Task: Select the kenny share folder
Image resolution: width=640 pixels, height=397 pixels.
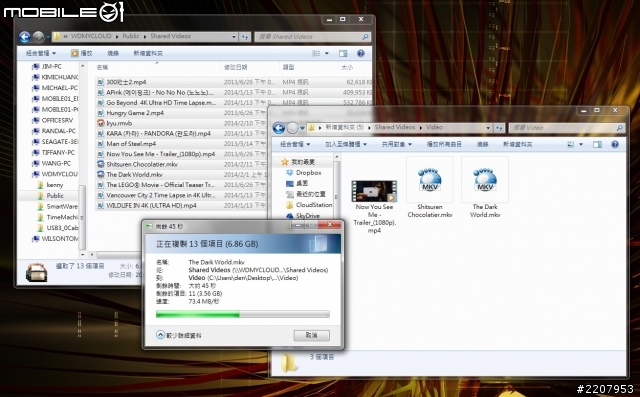Action: (x=51, y=185)
